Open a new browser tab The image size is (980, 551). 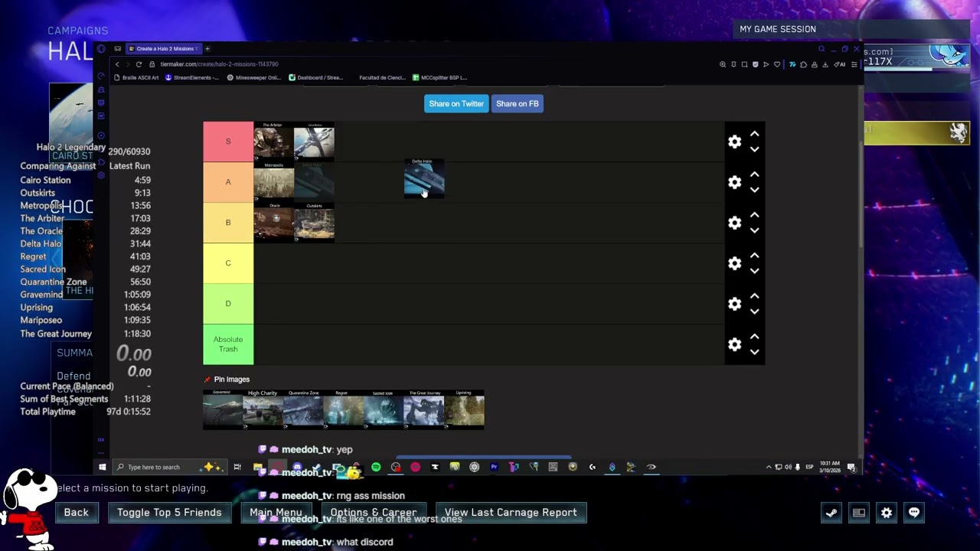tap(207, 49)
